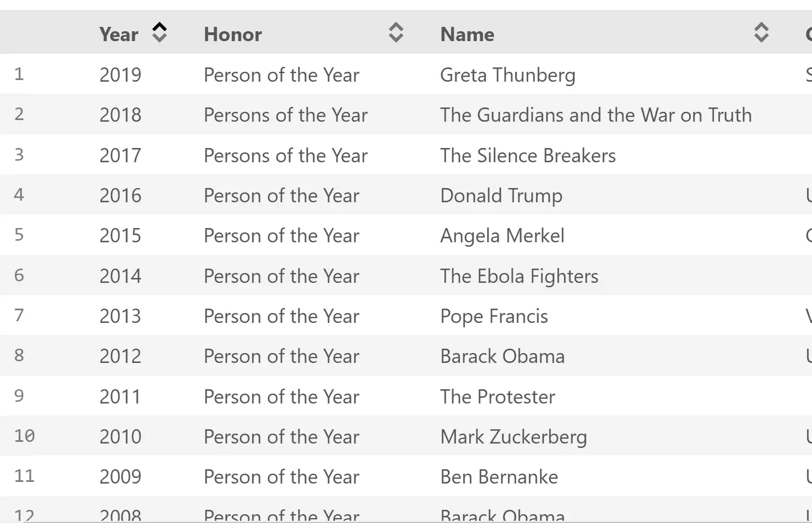This screenshot has height=523, width=812.
Task: Click the Donald Trump name cell
Action: click(501, 196)
